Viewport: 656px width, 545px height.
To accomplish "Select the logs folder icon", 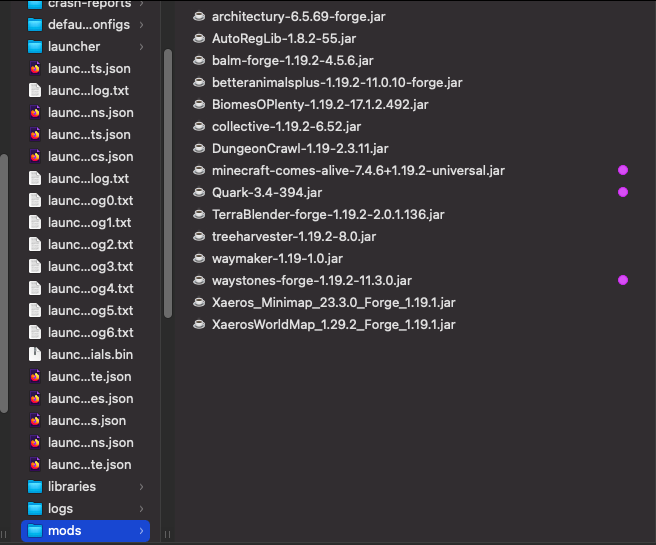I will click(x=35, y=509).
